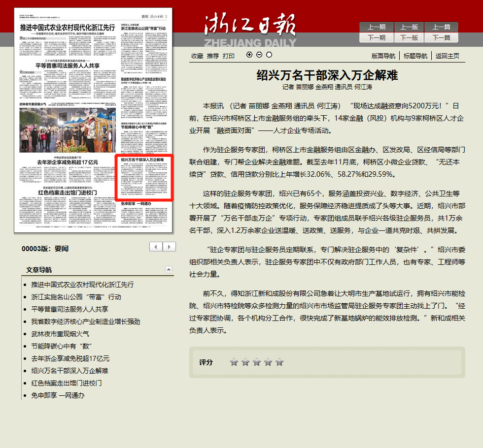Open article 我省数字经济核心产业制造业增长强劲 in list
The image size is (483, 448).
(x=86, y=321)
